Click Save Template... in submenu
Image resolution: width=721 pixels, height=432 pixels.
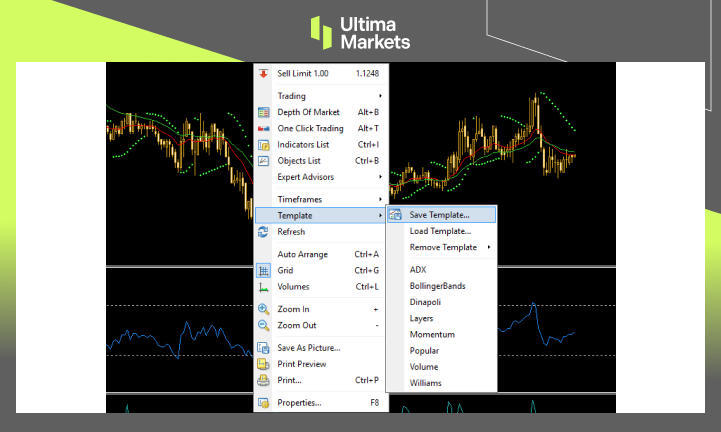tap(441, 215)
